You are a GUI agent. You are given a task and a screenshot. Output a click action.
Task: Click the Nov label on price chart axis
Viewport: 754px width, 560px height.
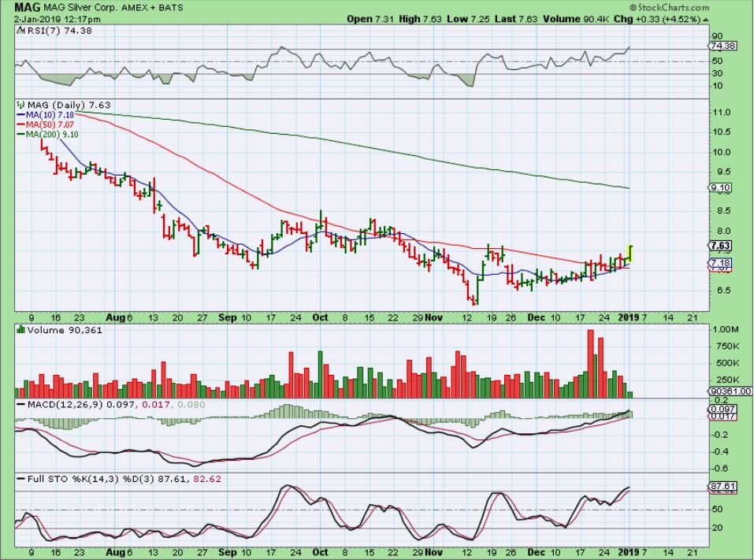click(x=434, y=317)
